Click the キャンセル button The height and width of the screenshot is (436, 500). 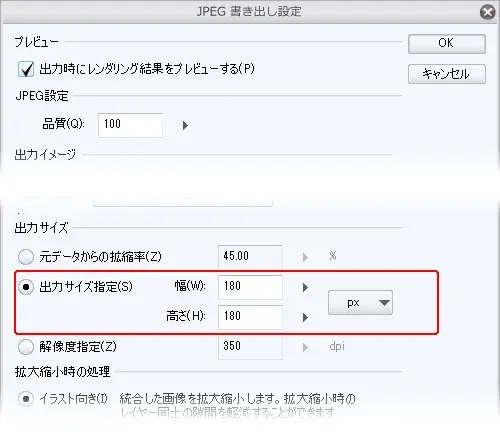click(447, 74)
